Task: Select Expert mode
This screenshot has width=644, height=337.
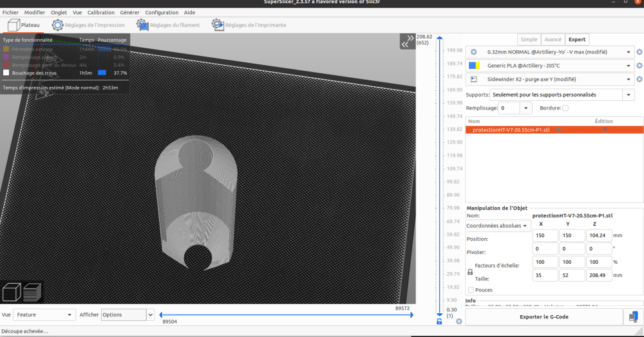Action: coord(577,39)
